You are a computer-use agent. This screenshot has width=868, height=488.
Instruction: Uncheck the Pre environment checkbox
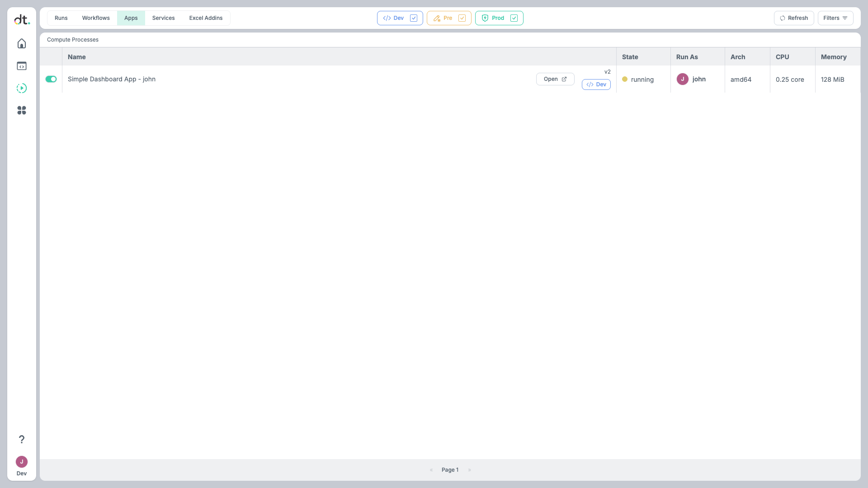(x=462, y=18)
